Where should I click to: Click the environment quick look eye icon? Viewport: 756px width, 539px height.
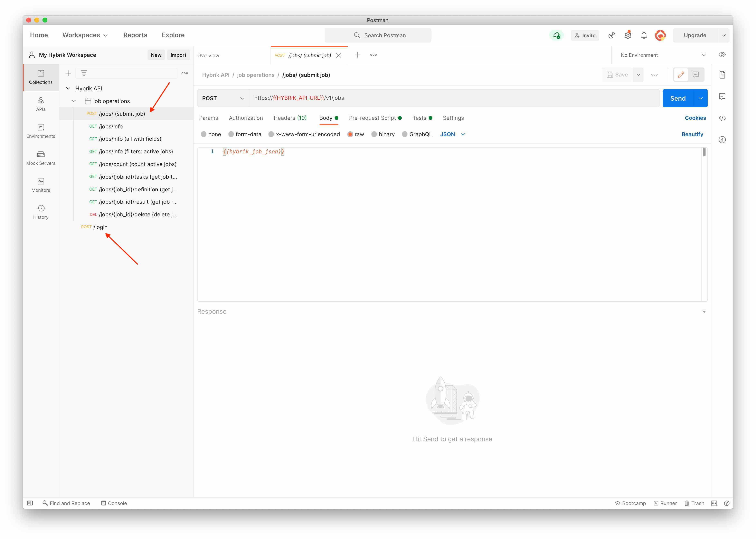(x=722, y=55)
